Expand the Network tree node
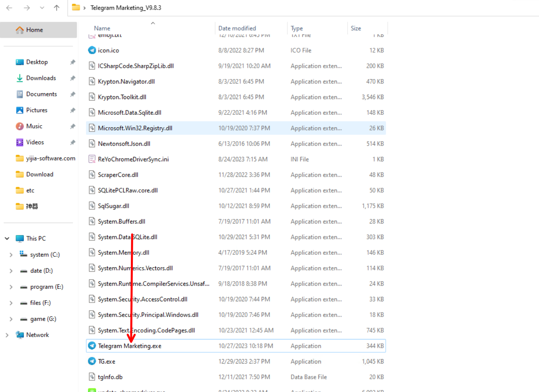Viewport: 539px width, 392px height. [x=7, y=335]
